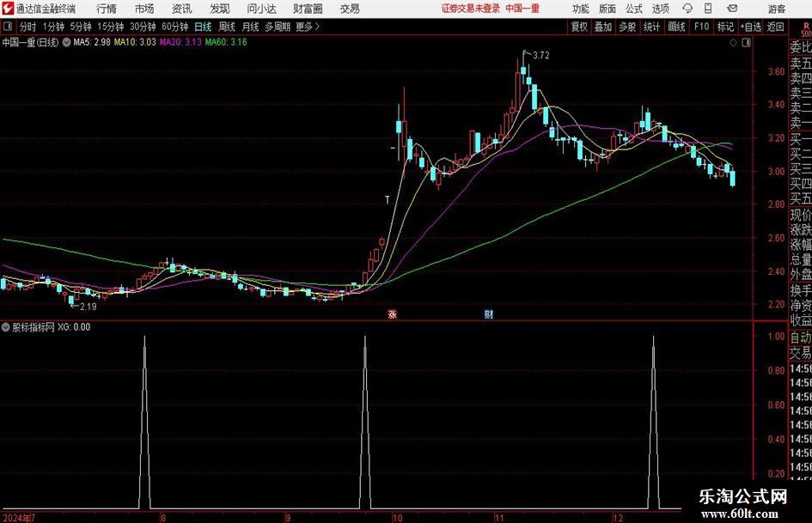Click the 多股 button
The image size is (812, 523).
[x=627, y=27]
